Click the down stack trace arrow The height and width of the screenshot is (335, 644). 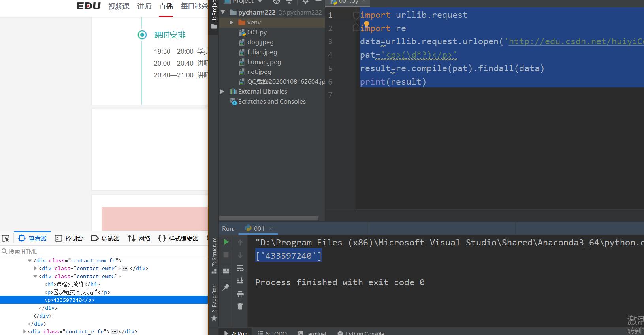click(240, 256)
